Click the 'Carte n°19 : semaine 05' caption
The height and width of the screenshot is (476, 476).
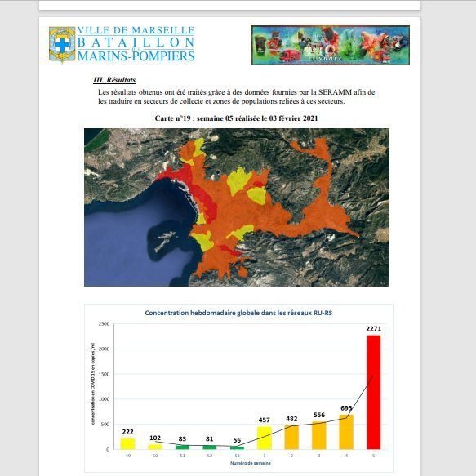coord(236,118)
